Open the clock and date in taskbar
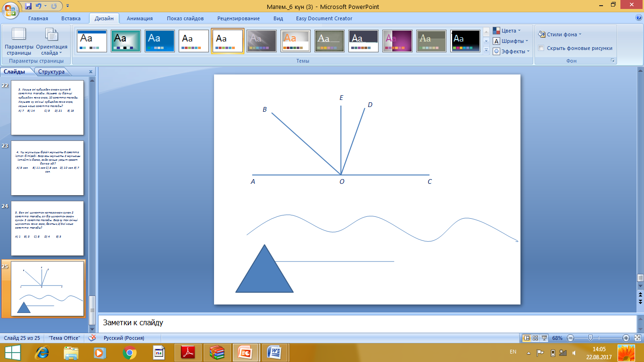Image resolution: width=644 pixels, height=362 pixels. (599, 353)
